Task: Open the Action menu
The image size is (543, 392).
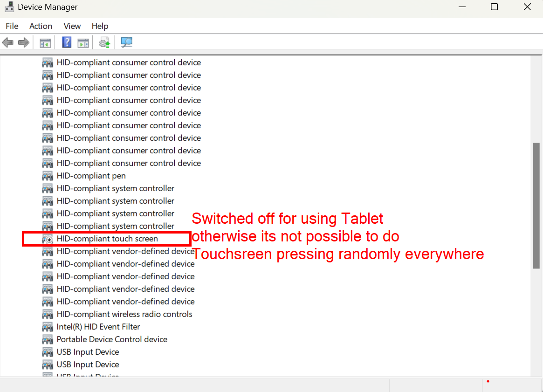Action: click(x=41, y=26)
